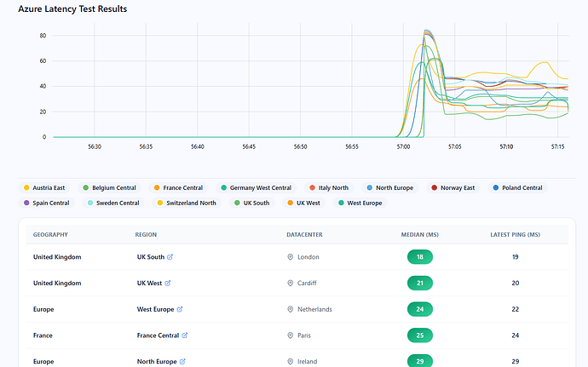Screen dimensions: 588x367
Task: Click the green median badge showing 18
Action: click(x=420, y=257)
